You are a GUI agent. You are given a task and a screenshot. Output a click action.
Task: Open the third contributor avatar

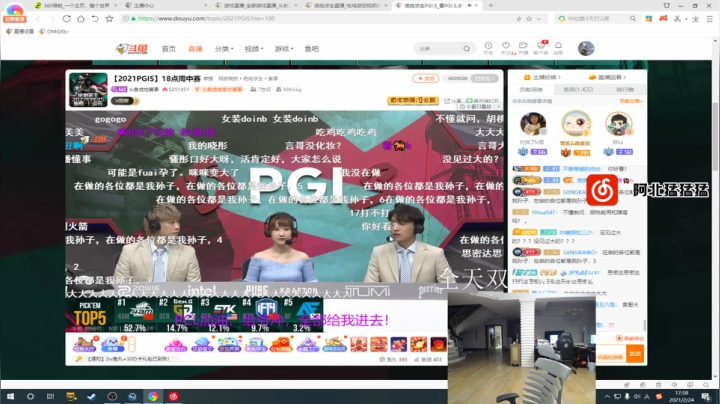(619, 123)
